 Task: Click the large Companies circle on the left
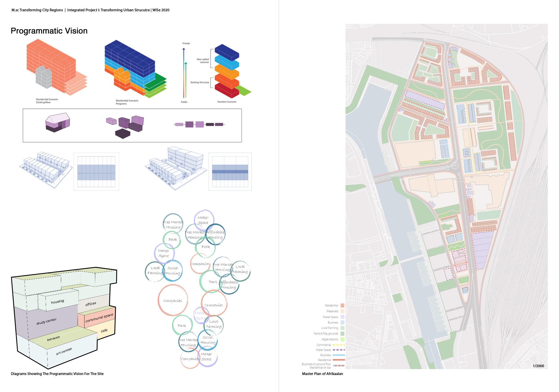tap(173, 301)
